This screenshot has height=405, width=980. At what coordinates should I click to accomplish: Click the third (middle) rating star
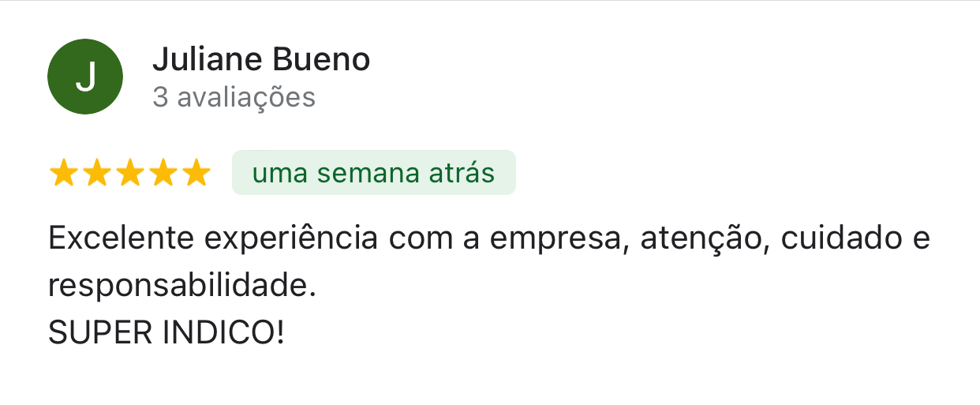pyautogui.click(x=129, y=173)
